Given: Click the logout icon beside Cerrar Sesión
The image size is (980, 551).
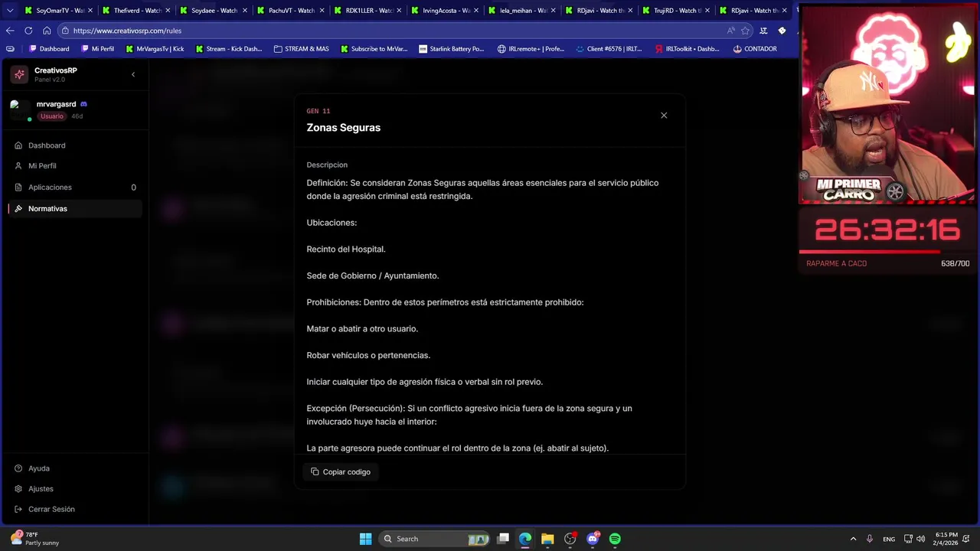Looking at the screenshot, I should point(18,510).
